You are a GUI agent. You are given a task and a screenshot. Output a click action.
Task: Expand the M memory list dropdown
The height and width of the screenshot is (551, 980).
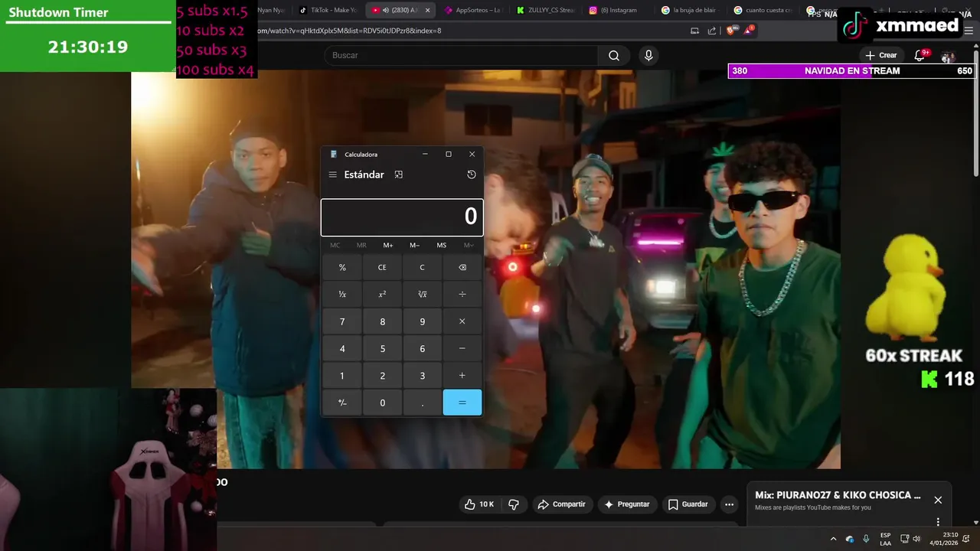click(x=469, y=245)
